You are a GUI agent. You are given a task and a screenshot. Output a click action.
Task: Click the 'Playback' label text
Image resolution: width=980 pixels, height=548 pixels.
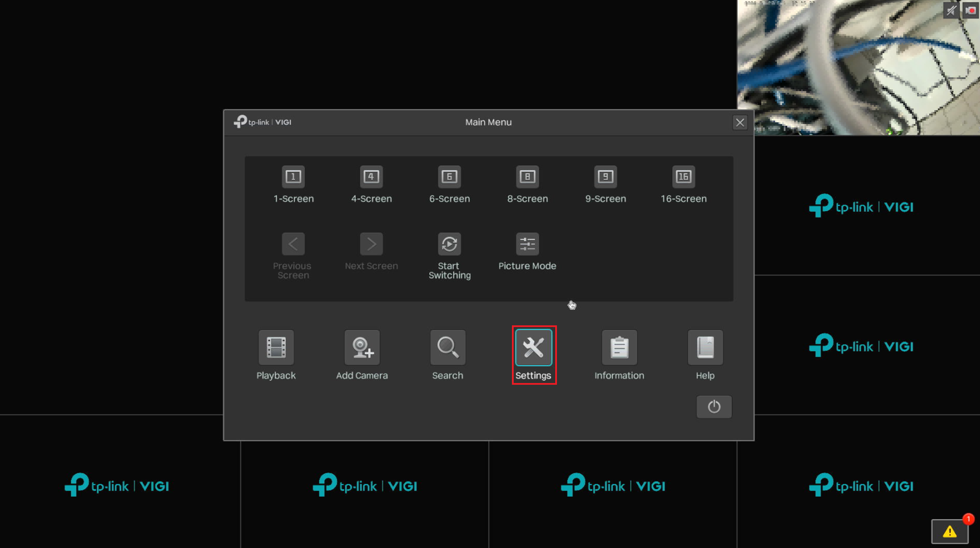point(276,375)
